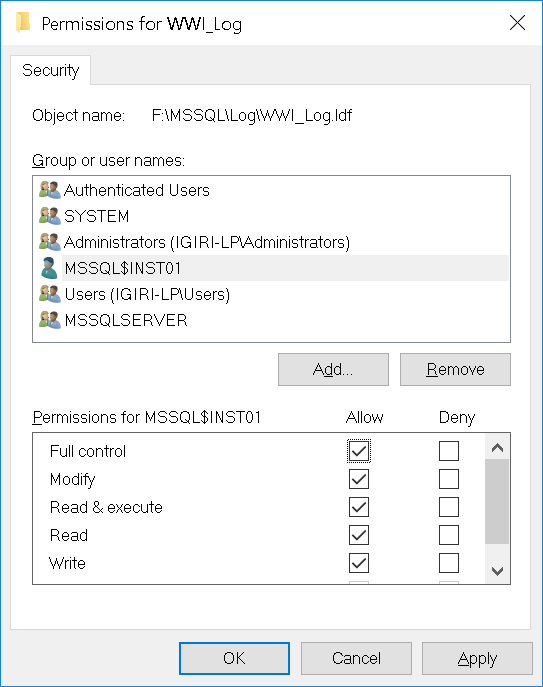Image resolution: width=543 pixels, height=687 pixels.
Task: Click the object name path F:\MSSQL\Log\WWI_Log.ldf
Action: pyautogui.click(x=252, y=116)
